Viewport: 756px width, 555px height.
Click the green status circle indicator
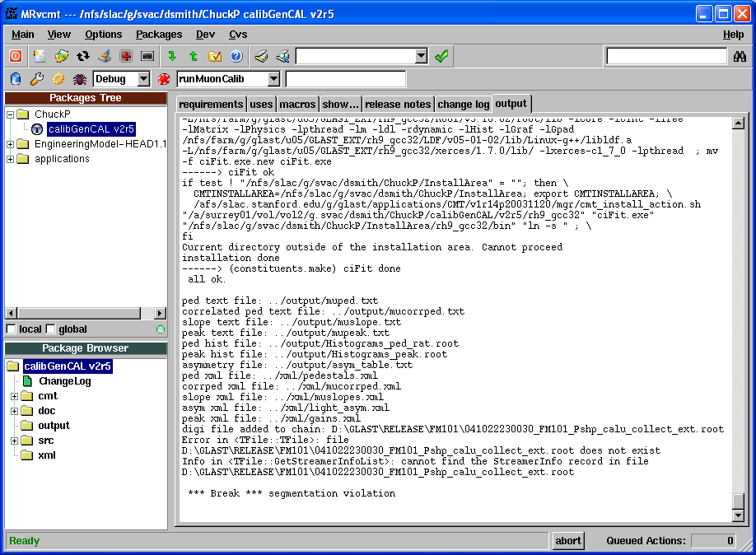coord(161,329)
